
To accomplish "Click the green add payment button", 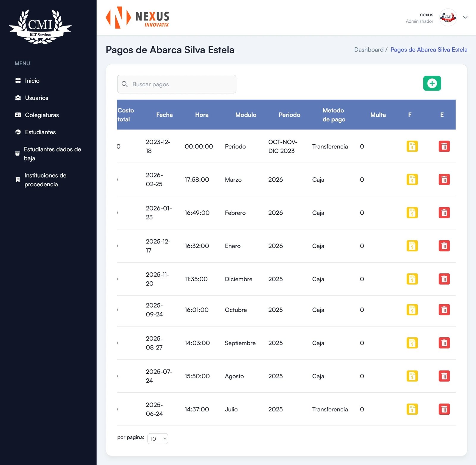I will click(x=432, y=83).
